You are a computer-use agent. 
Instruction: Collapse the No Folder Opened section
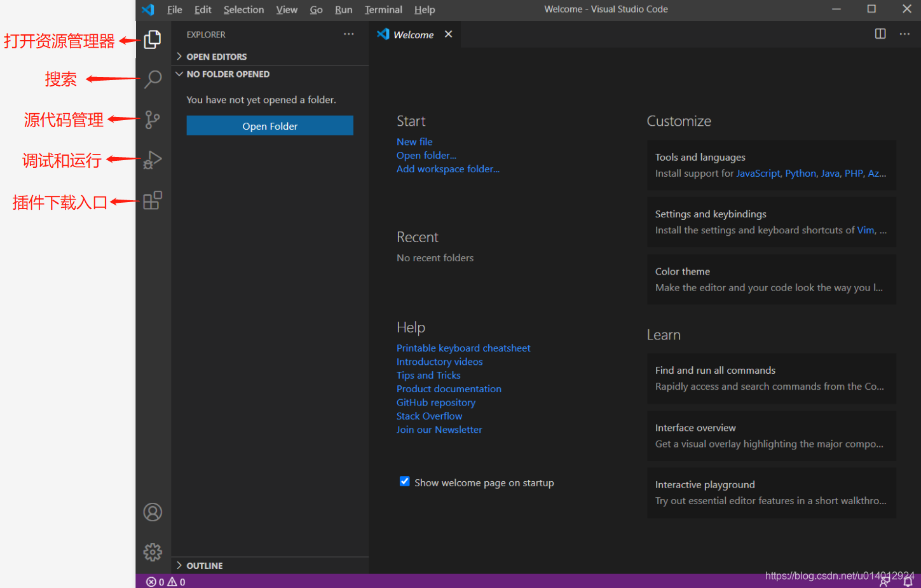(269, 74)
